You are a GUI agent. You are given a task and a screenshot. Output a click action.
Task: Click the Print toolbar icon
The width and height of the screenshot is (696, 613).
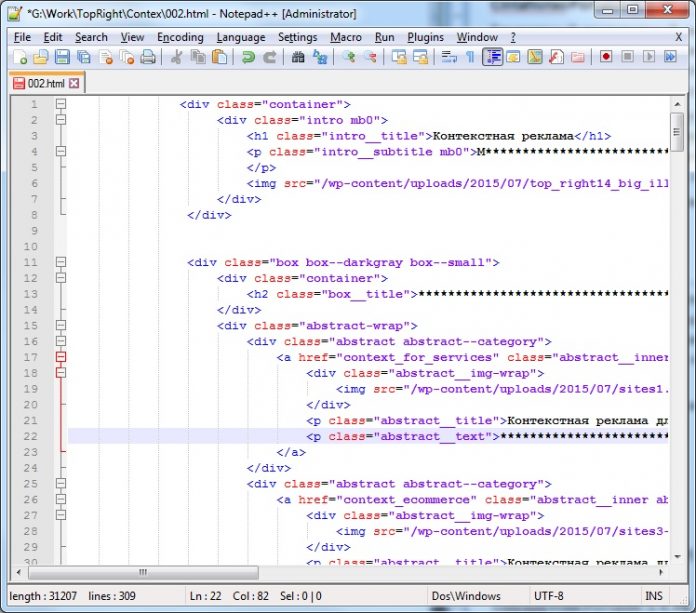point(148,58)
